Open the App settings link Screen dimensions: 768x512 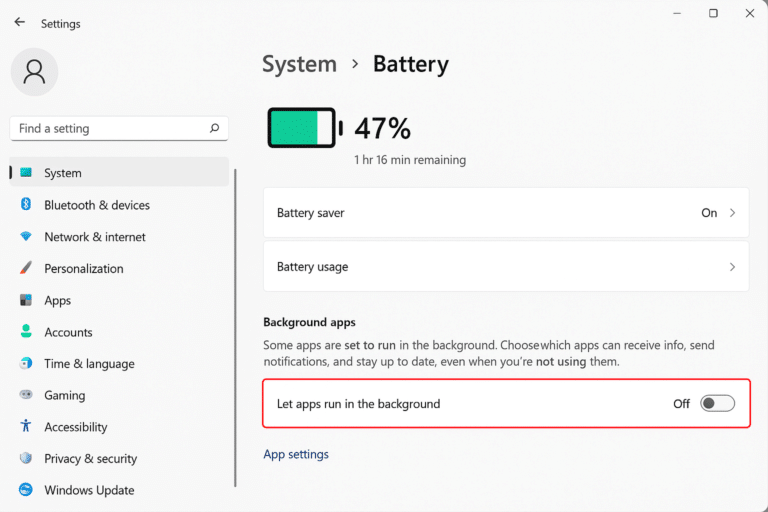[x=296, y=454]
